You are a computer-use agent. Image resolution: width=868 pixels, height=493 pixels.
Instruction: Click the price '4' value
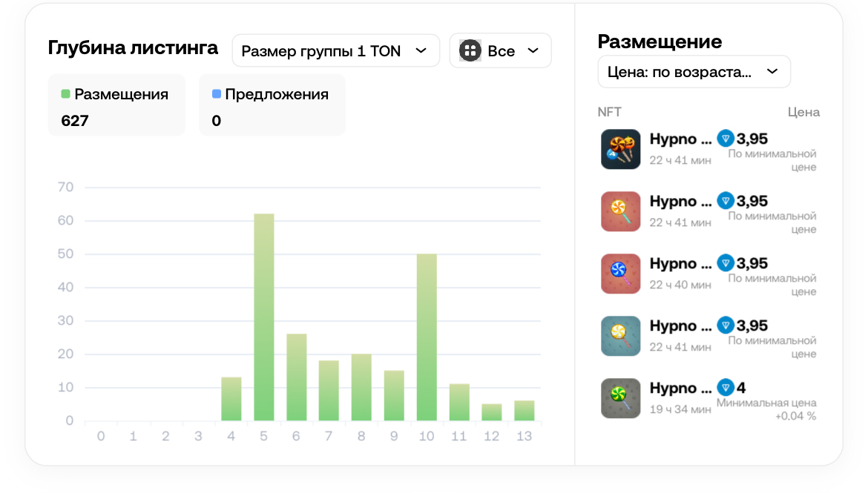click(x=741, y=387)
